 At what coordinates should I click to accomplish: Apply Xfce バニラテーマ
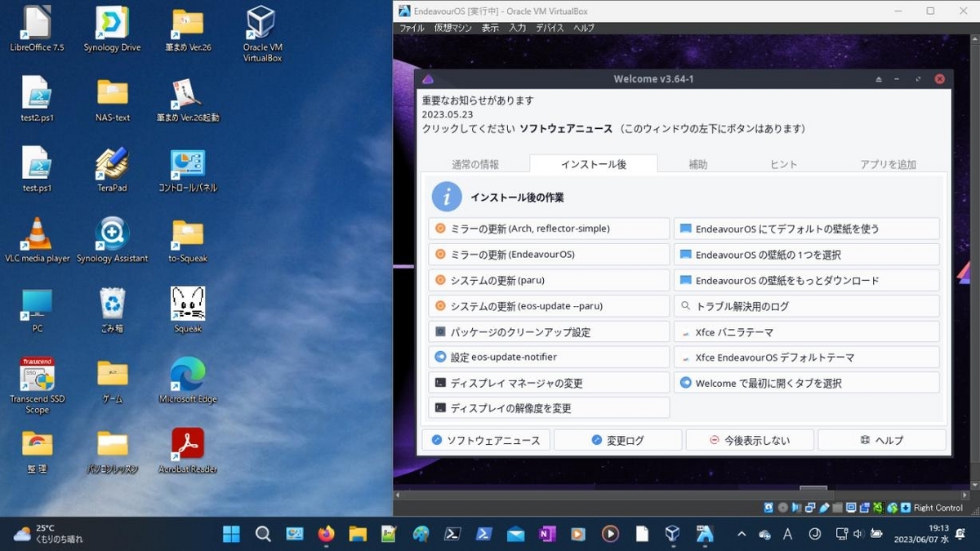pyautogui.click(x=807, y=332)
